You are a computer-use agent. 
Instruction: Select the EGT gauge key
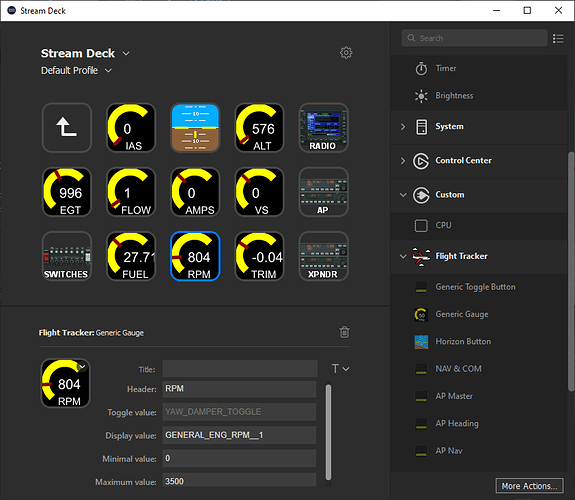tap(67, 192)
